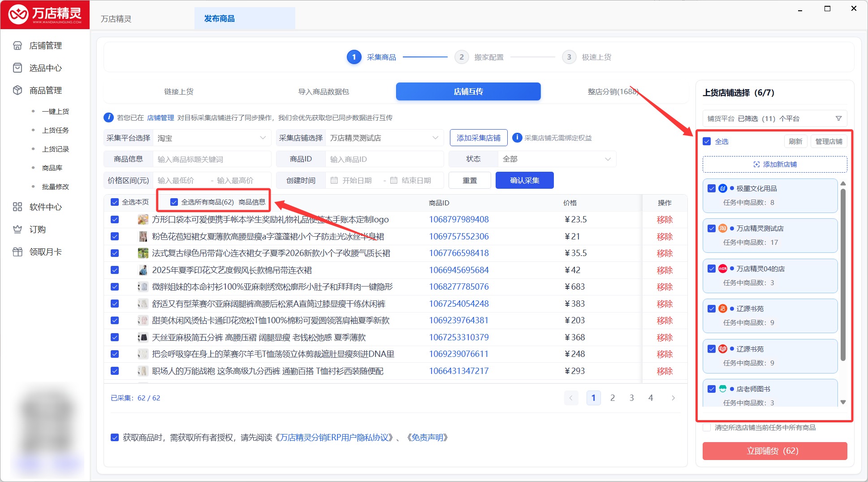Click thumbnail of 粉色花苞短裙 product
The width and height of the screenshot is (868, 482).
click(x=143, y=236)
